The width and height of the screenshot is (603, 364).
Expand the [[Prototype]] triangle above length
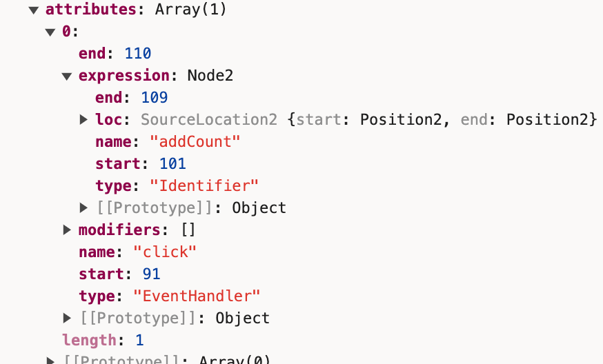[x=67, y=318]
